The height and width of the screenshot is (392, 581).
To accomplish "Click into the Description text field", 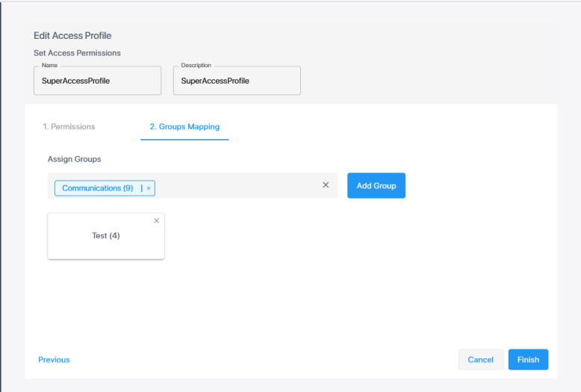I will click(x=237, y=81).
